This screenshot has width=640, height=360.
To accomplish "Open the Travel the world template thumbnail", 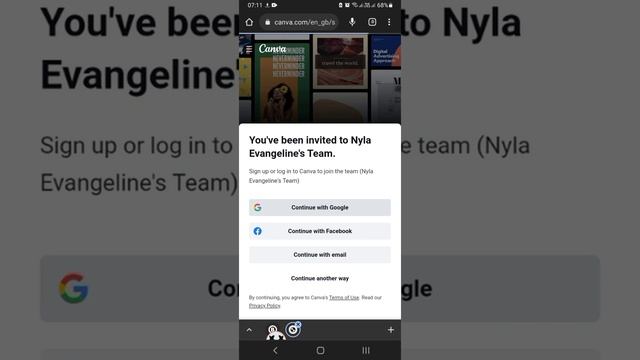I will 340,62.
